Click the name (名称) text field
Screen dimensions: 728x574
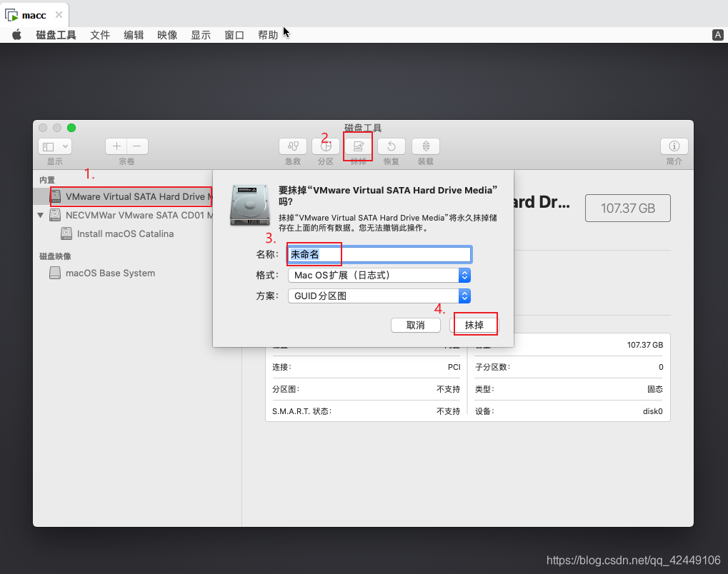point(379,254)
